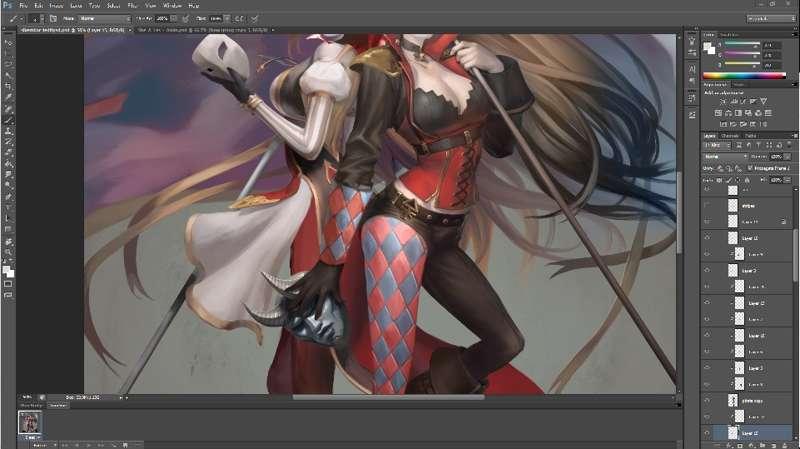
Task: Open the layer style fx menu
Action: 729,445
